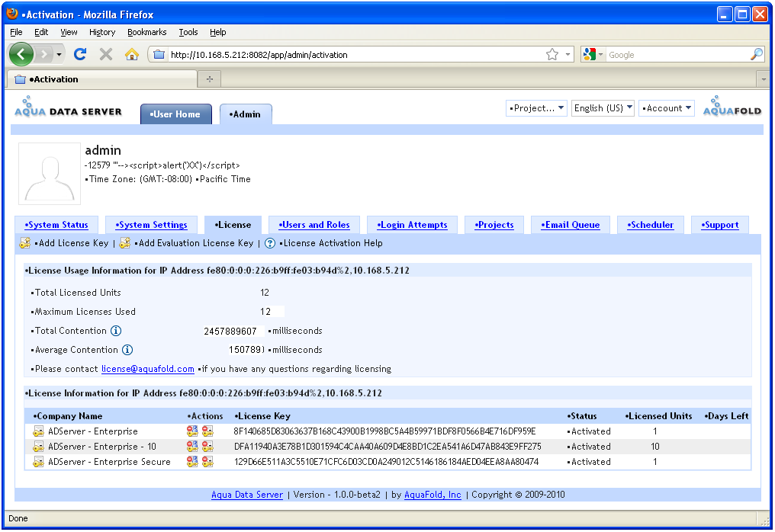Click the browser address bar URL
The image size is (775, 532).
[356, 55]
